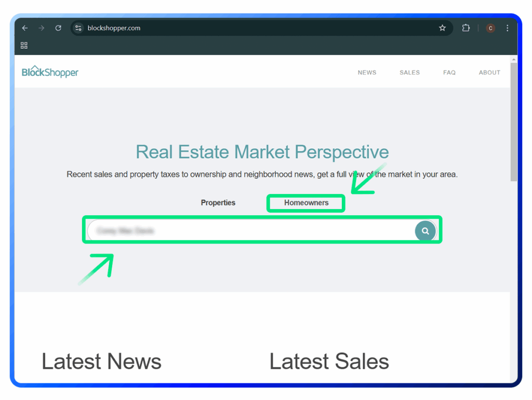This screenshot has width=532, height=400.
Task: Reload the blockshopper.com page
Action: click(x=58, y=28)
